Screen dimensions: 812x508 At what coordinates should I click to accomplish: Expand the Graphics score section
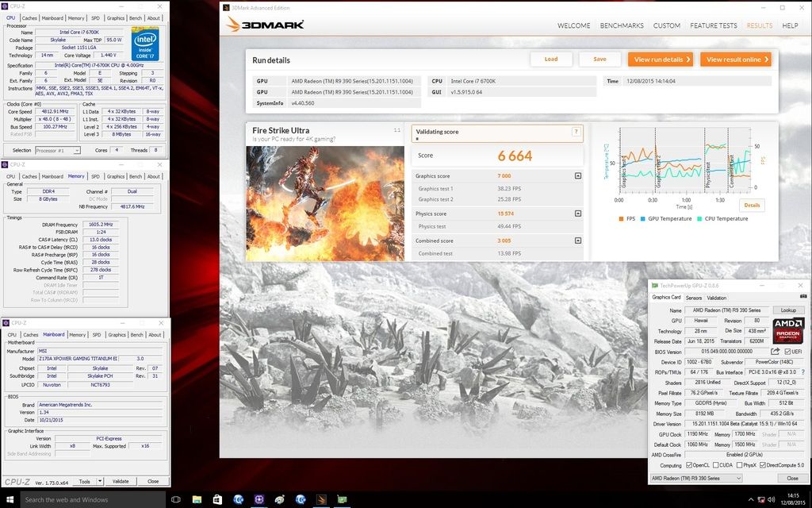click(x=578, y=175)
